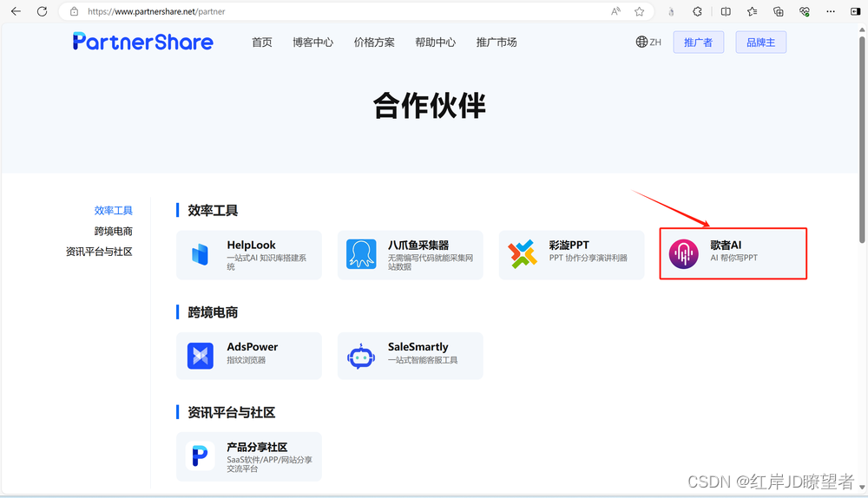Screen dimensions: 868x498
Task: Reload the page with refresh icon
Action: click(x=42, y=11)
